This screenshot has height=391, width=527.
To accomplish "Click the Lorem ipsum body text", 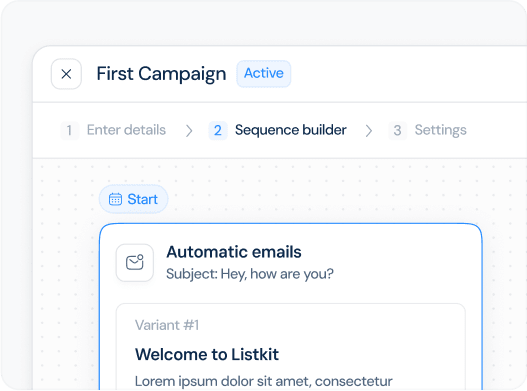I will (x=264, y=382).
